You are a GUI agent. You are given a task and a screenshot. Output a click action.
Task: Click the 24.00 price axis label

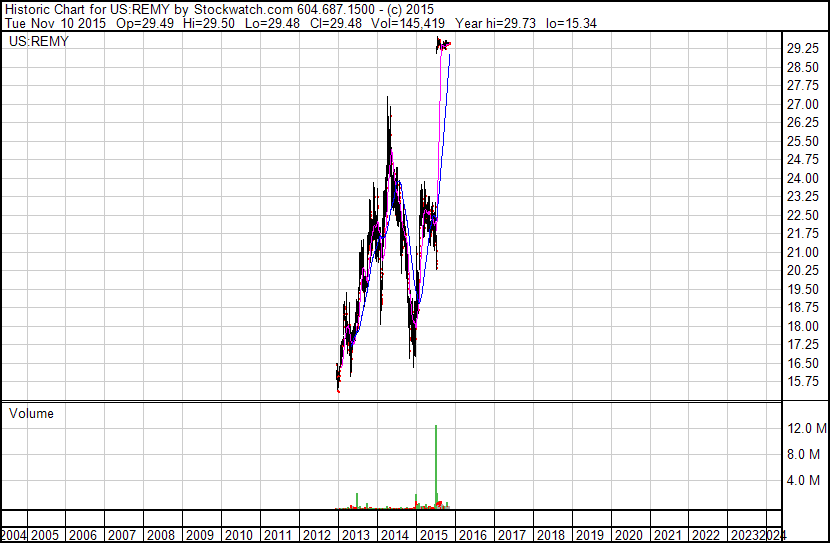coord(803,178)
